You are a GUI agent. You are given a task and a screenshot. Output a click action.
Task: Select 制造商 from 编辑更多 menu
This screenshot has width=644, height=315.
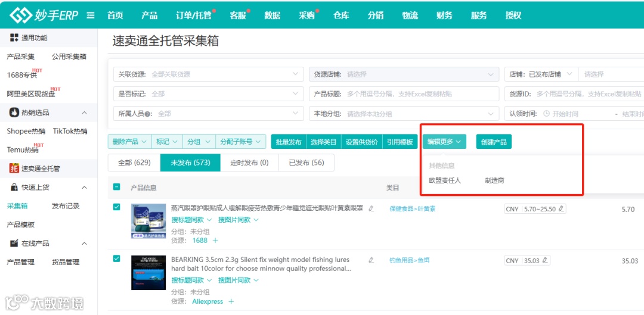click(x=494, y=180)
